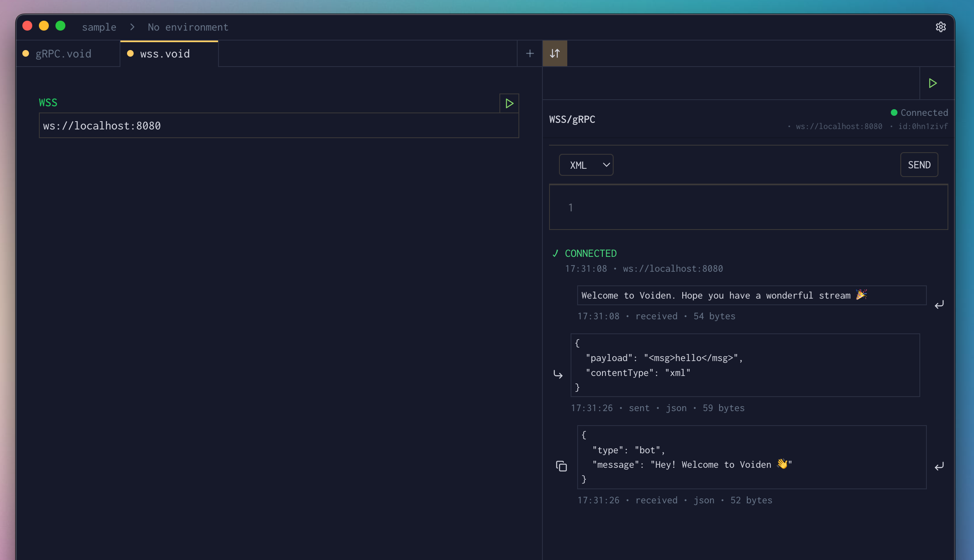Click the reply arrow next to the sent payload
Screen dimensions: 974x560
click(x=558, y=374)
